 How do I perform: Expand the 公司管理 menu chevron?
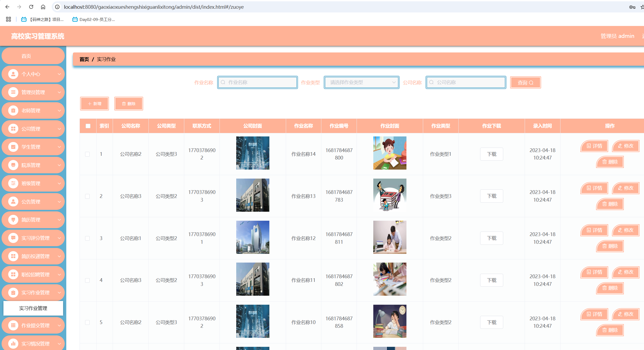point(59,129)
